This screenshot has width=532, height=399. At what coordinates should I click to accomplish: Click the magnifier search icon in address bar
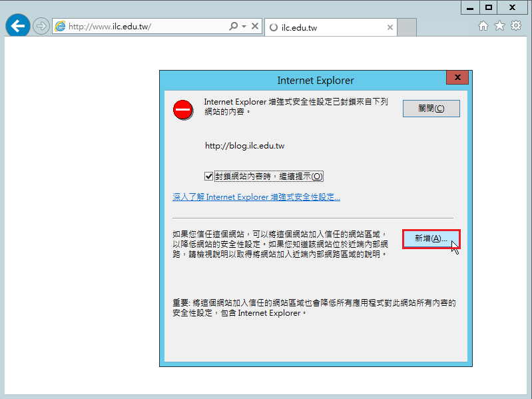(234, 26)
